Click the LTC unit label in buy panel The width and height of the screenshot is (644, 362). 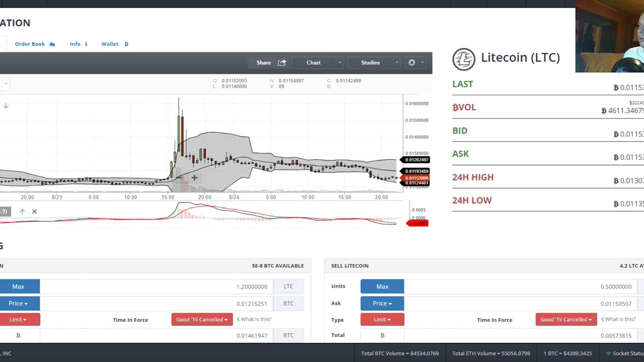pyautogui.click(x=288, y=287)
